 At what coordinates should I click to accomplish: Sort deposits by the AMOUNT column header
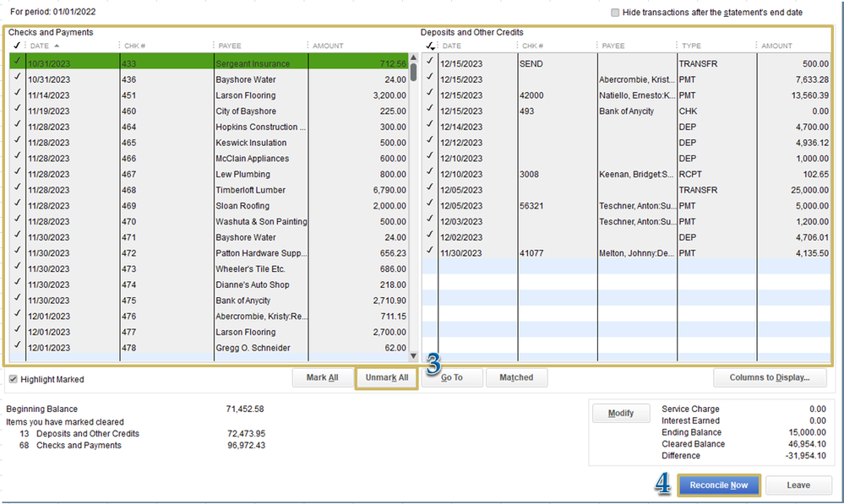click(776, 46)
